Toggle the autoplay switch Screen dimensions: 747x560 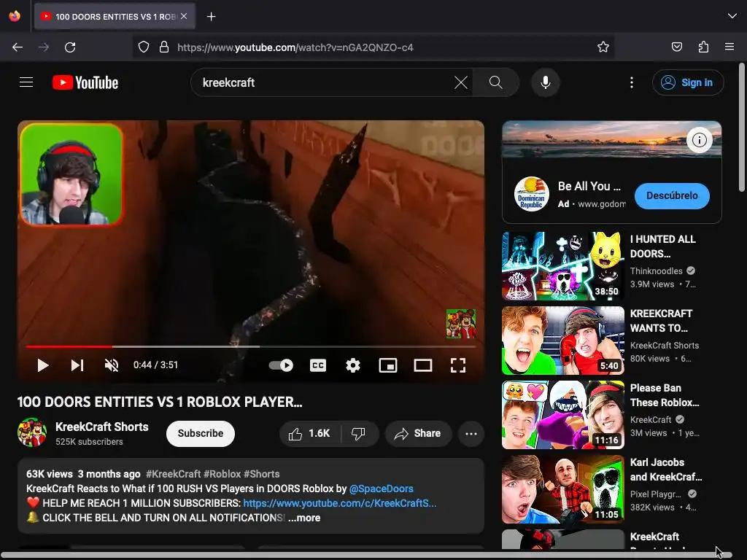click(281, 365)
